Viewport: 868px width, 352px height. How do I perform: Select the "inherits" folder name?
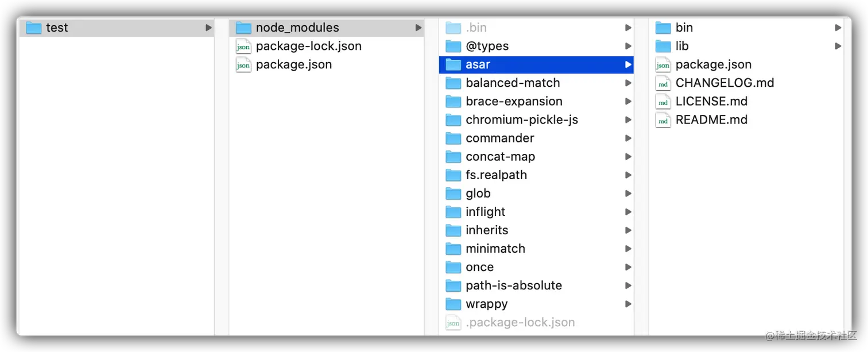[487, 230]
